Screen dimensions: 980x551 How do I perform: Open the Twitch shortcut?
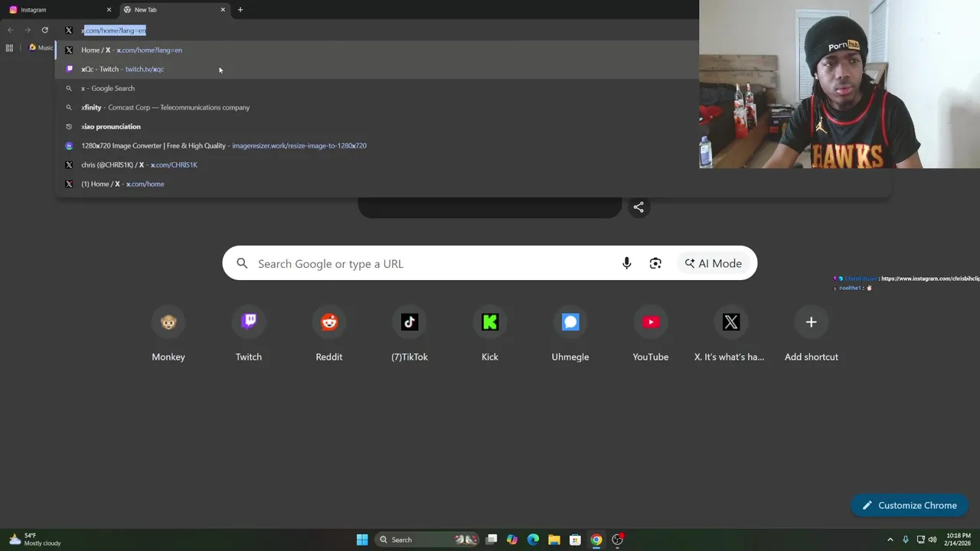click(249, 335)
